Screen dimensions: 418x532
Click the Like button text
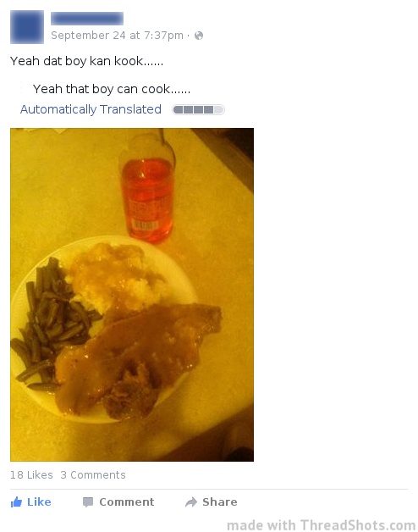39,502
